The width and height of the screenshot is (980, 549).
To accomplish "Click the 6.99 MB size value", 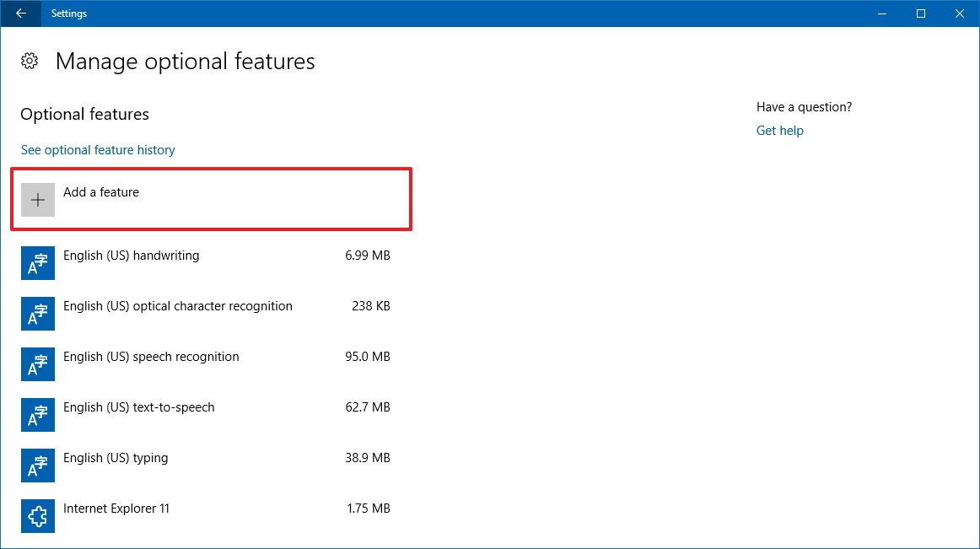I will click(x=368, y=256).
